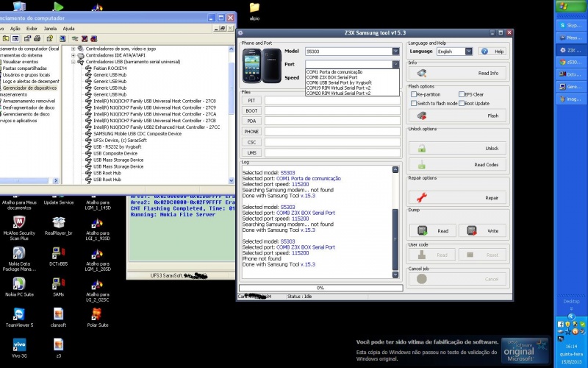Open the Janela menu
Viewport: 588px width, 368px height.
click(x=50, y=29)
